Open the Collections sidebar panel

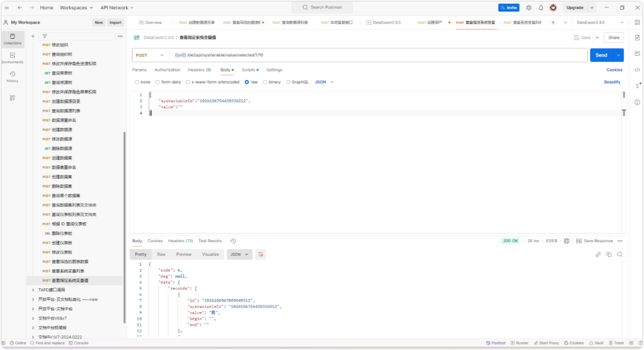(x=12, y=39)
